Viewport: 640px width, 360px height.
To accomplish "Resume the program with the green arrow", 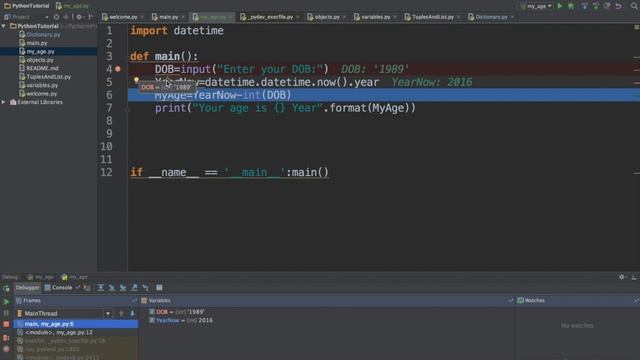I will 6,302.
